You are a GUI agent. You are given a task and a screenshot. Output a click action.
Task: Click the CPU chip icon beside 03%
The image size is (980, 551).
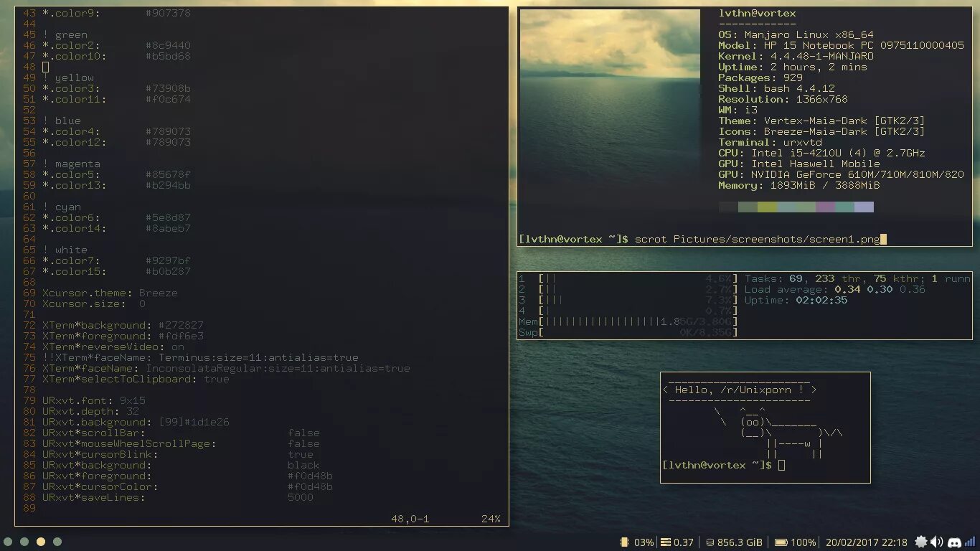[x=625, y=542]
